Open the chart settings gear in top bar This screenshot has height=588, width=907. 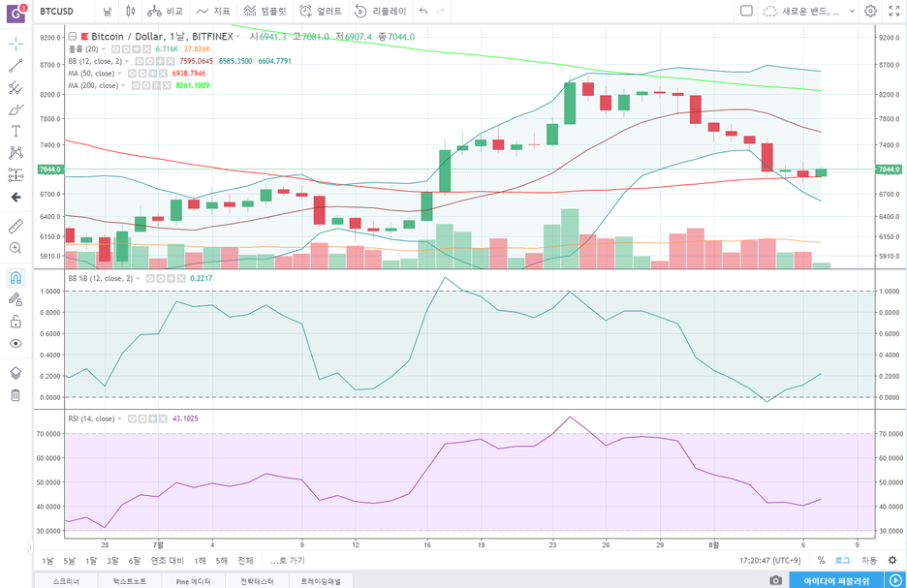click(x=870, y=11)
